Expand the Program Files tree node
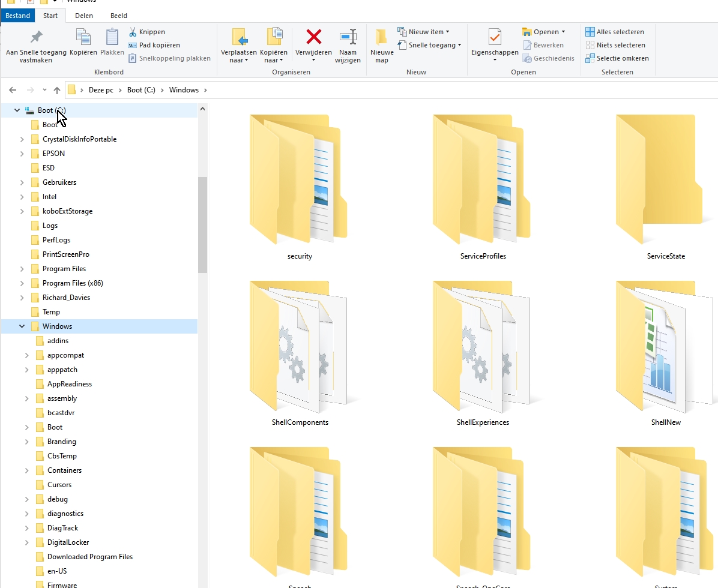This screenshot has height=588, width=718. tap(22, 269)
